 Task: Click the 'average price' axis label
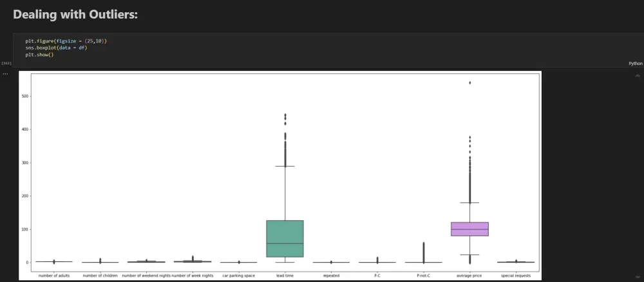pyautogui.click(x=469, y=276)
